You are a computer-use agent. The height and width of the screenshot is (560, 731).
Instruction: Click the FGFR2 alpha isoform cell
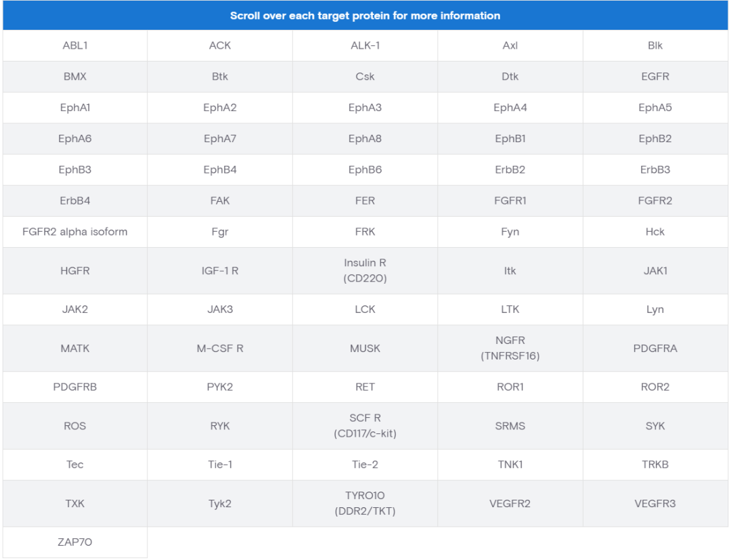point(75,232)
